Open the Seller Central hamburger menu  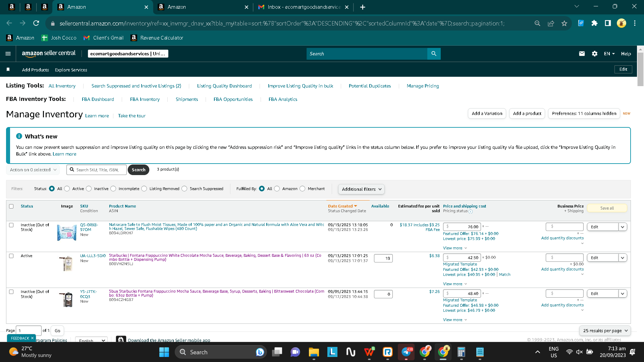[8, 54]
